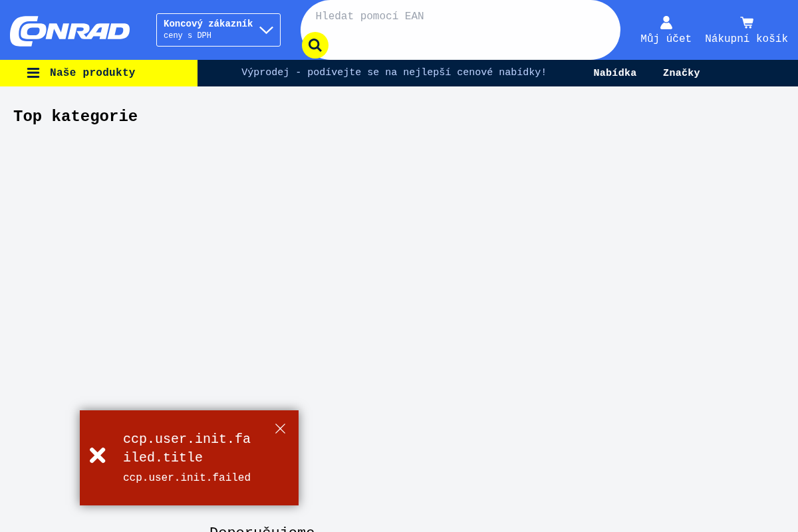Image resolution: width=798 pixels, height=532 pixels.
Task: Dismiss the red error notification
Action: (x=280, y=429)
